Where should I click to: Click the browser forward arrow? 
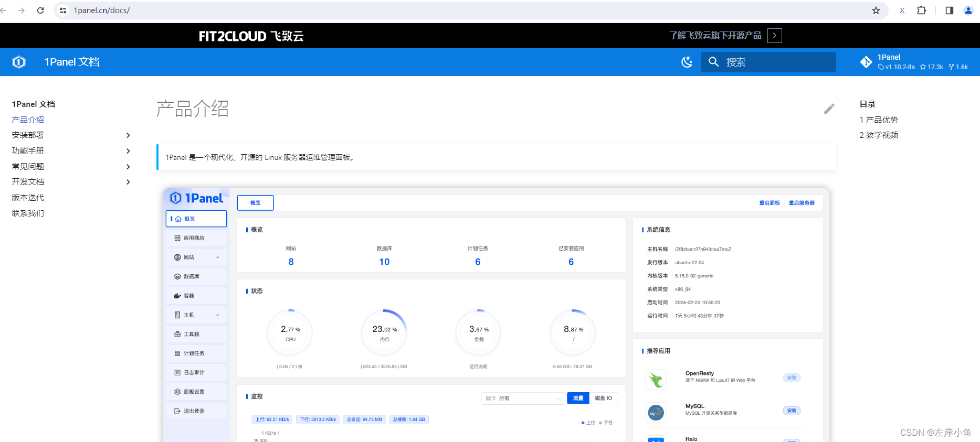[x=22, y=10]
